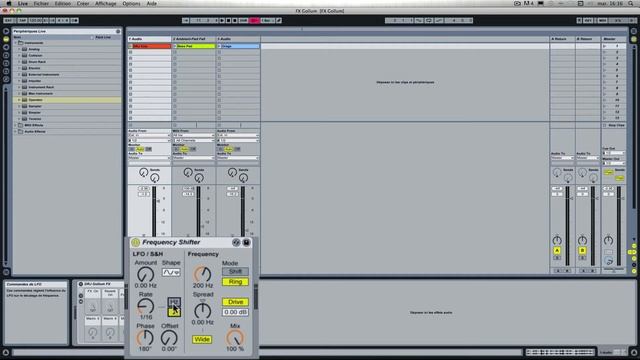640x360 pixels.
Task: Open File Browser 1 icon
Action: pyautogui.click(x=6, y=55)
